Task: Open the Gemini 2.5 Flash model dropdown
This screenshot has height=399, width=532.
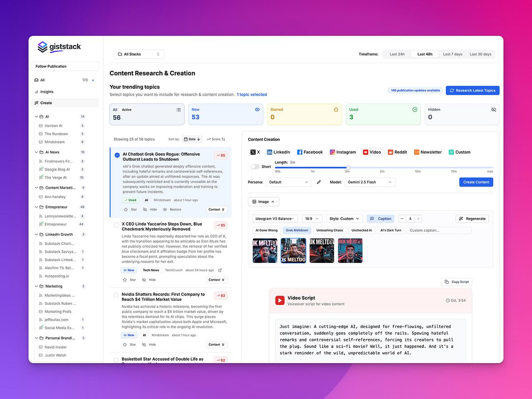Action: click(370, 182)
